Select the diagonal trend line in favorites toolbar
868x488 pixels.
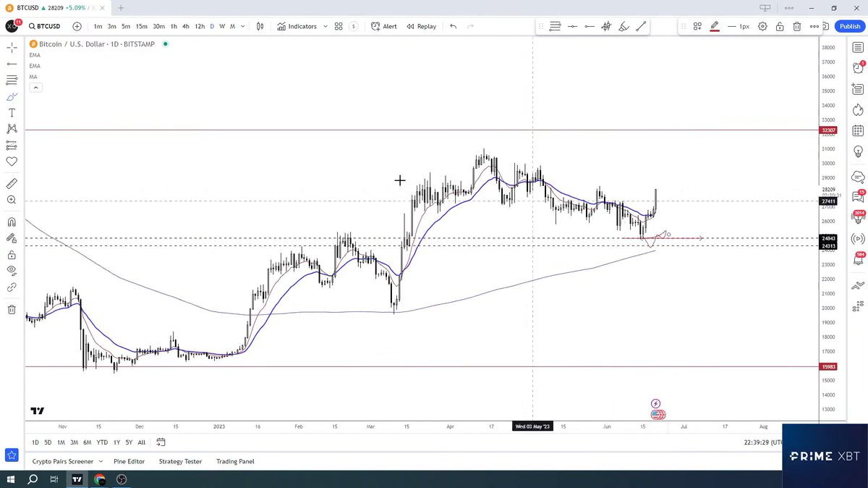[641, 26]
